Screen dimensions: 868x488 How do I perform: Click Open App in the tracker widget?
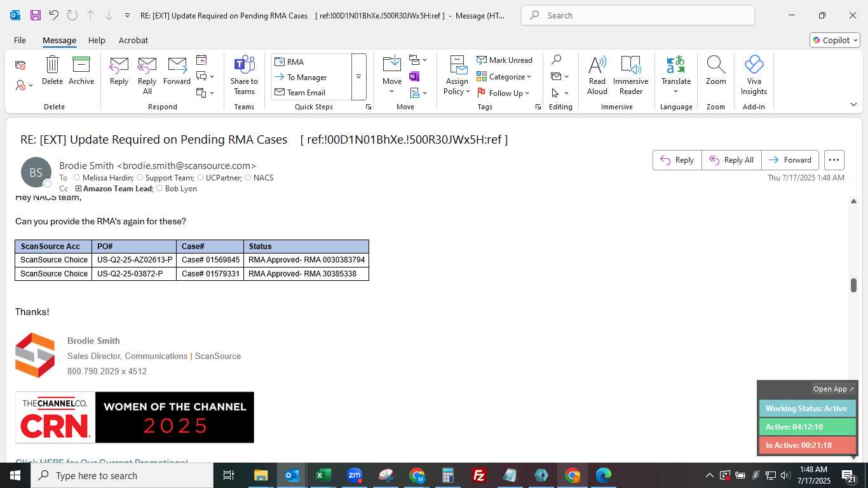coord(834,389)
